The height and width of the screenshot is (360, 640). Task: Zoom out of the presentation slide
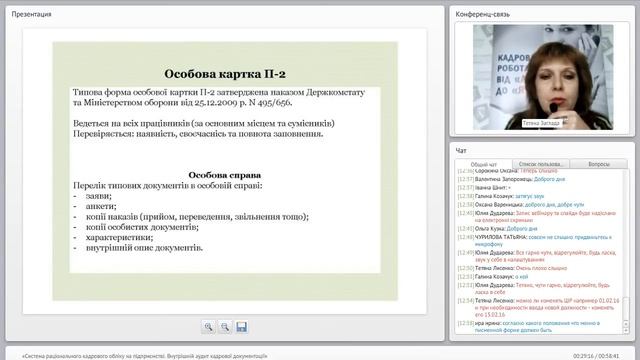(224, 327)
